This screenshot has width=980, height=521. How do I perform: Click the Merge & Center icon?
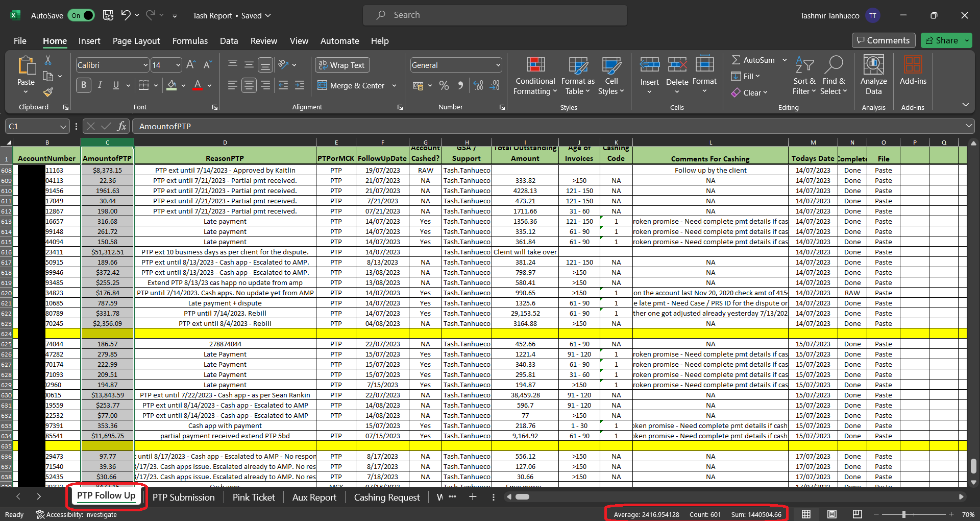[322, 85]
